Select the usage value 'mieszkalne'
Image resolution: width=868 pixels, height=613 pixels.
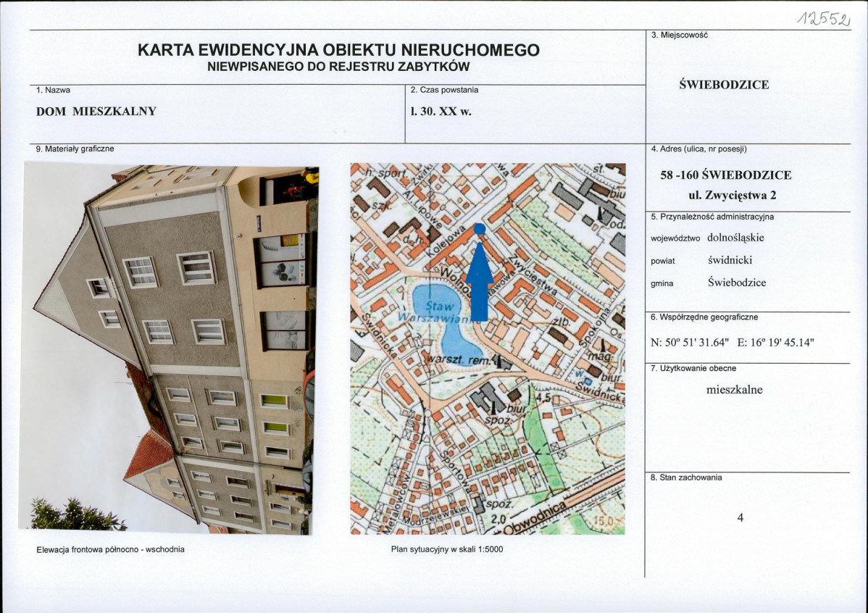tap(734, 390)
